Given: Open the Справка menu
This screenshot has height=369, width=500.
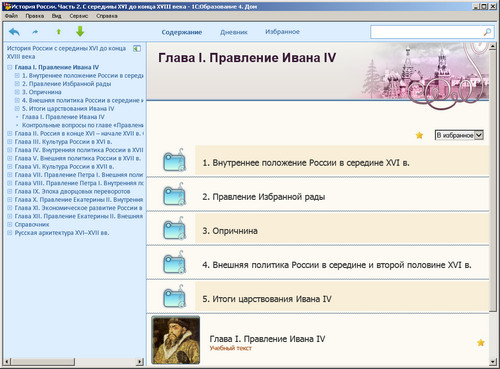Looking at the screenshot, I should coord(107,16).
